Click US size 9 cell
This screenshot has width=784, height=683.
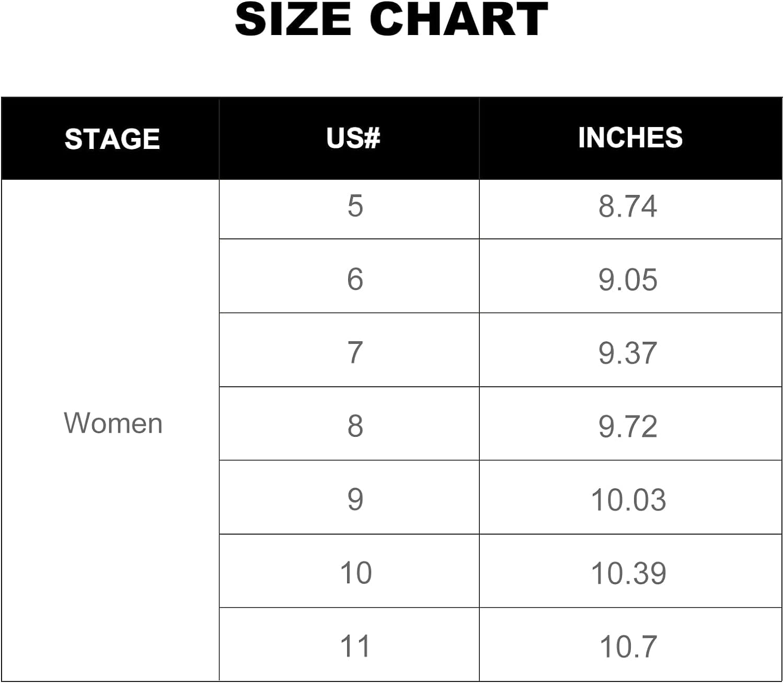[x=349, y=497]
